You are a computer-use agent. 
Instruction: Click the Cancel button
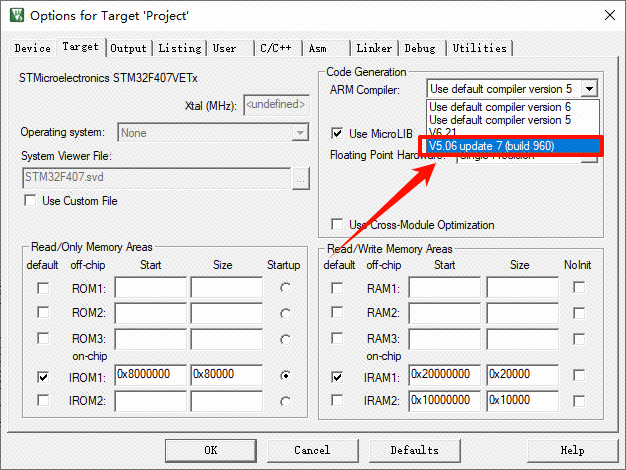pyautogui.click(x=312, y=450)
